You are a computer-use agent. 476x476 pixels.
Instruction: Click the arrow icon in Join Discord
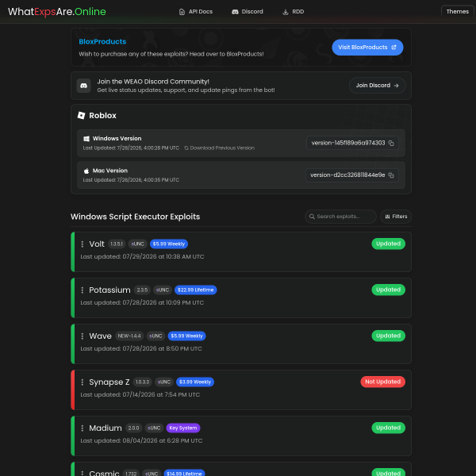[396, 86]
